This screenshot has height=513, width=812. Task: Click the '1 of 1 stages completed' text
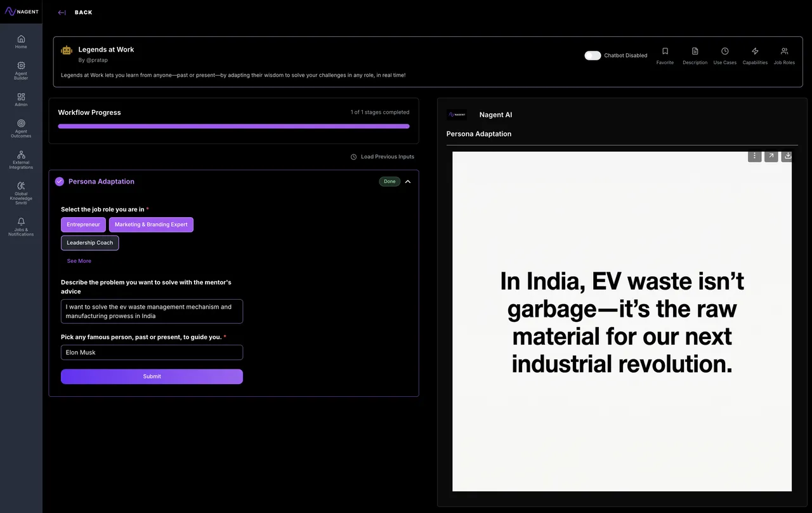[x=380, y=112]
